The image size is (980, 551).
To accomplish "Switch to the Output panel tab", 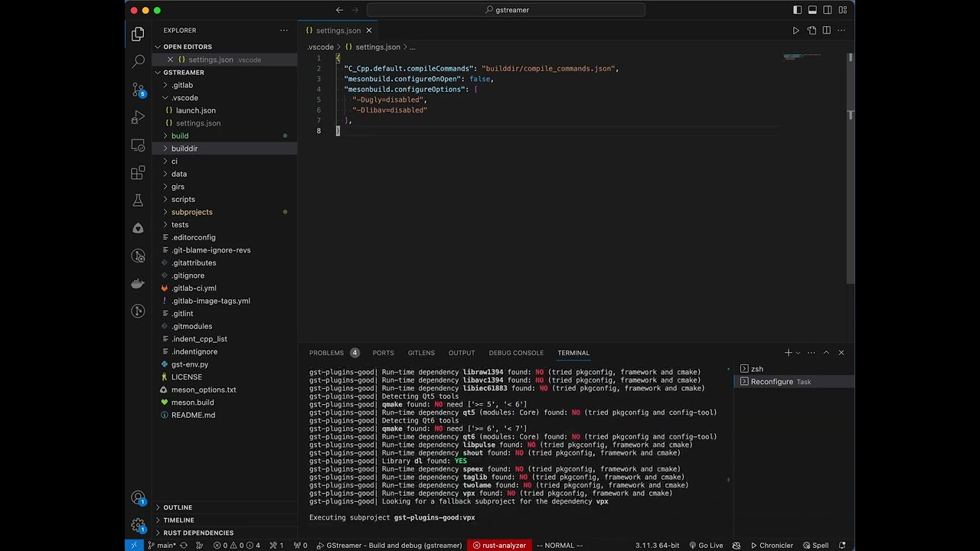I will point(462,353).
